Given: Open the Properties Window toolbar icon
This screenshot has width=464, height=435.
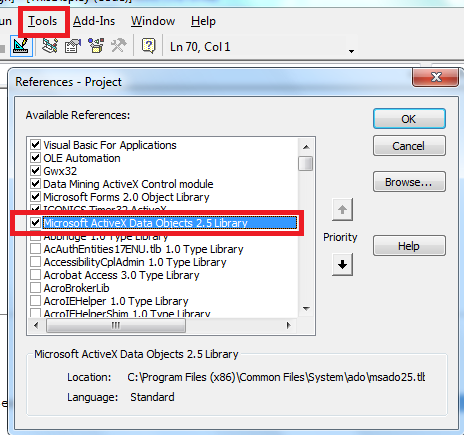Looking at the screenshot, I should pos(73,46).
